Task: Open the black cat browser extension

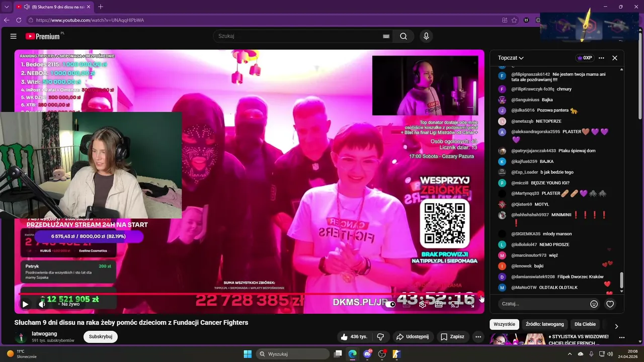Action: coord(526,20)
